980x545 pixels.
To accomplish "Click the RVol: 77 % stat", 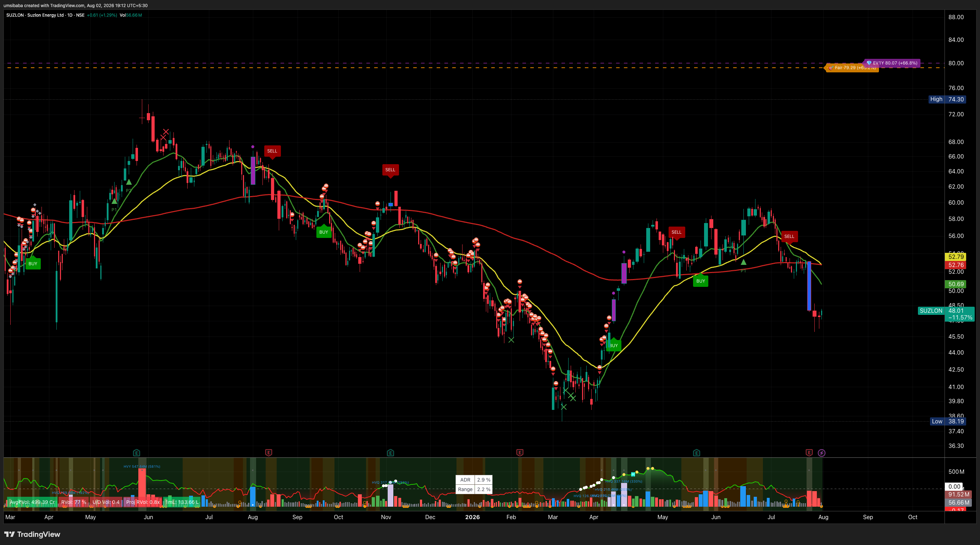I will tap(73, 502).
